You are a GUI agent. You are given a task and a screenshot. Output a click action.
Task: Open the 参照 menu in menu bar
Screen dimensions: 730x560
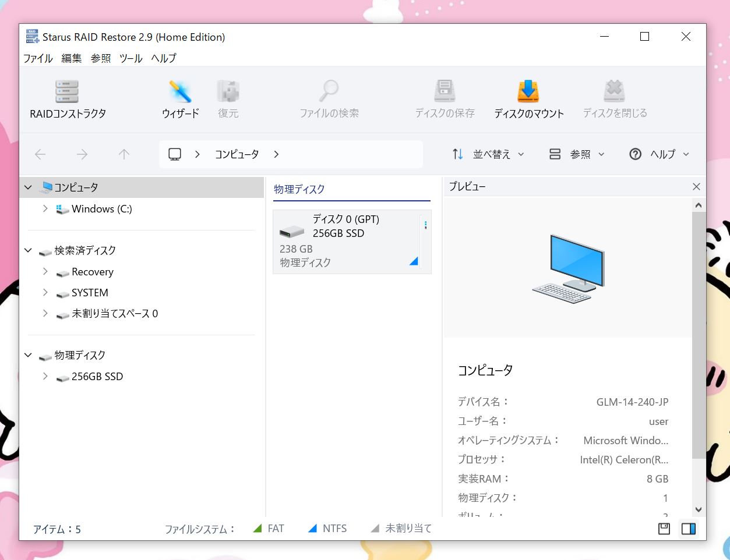pyautogui.click(x=101, y=58)
